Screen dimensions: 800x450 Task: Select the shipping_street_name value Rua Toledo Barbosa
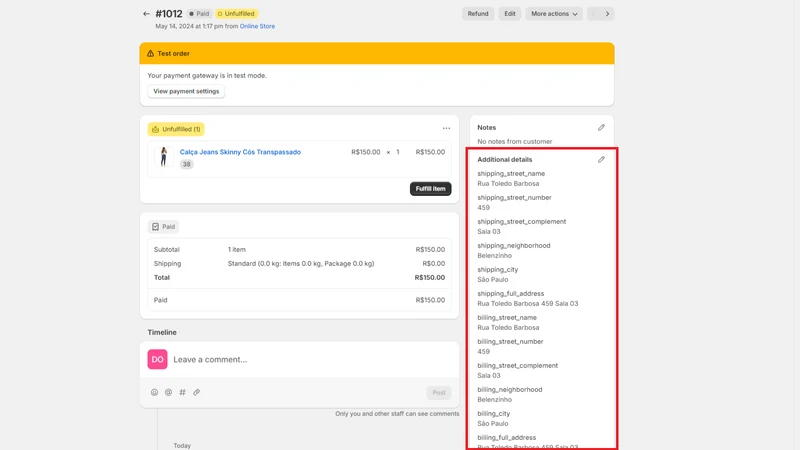pyautogui.click(x=508, y=184)
